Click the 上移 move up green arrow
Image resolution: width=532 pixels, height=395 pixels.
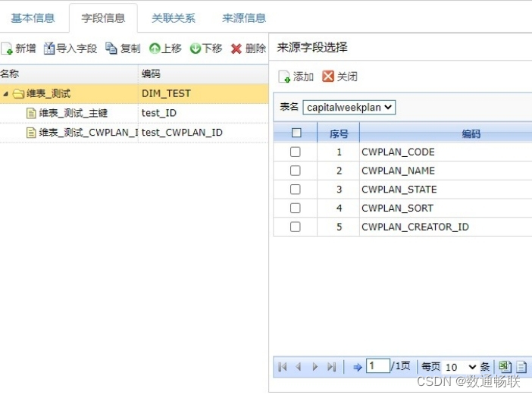pyautogui.click(x=155, y=49)
